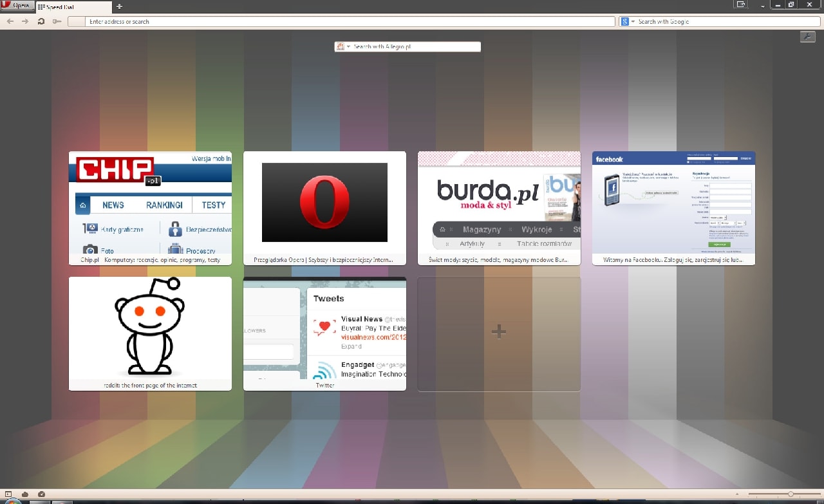
Task: Open Speed Dial settings via the wrench icon
Action: click(x=808, y=37)
